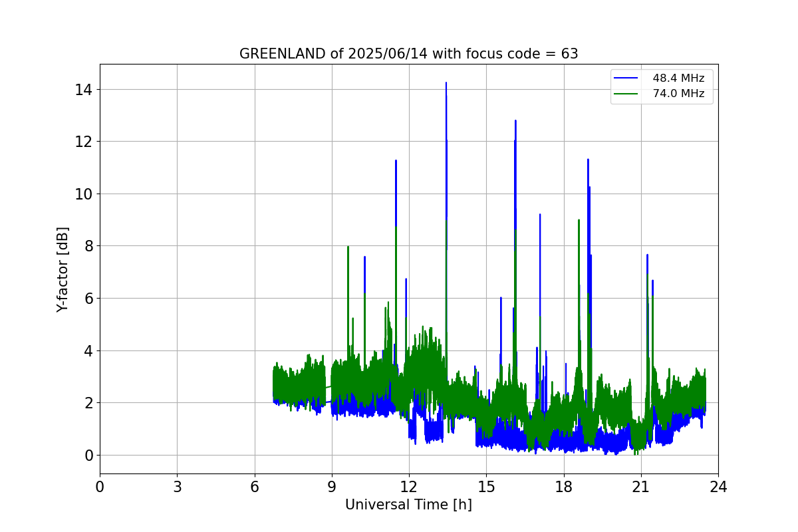Click the tallest blue spike peak above 14 dB
This screenshot has width=798, height=532.
pyautogui.click(x=446, y=83)
